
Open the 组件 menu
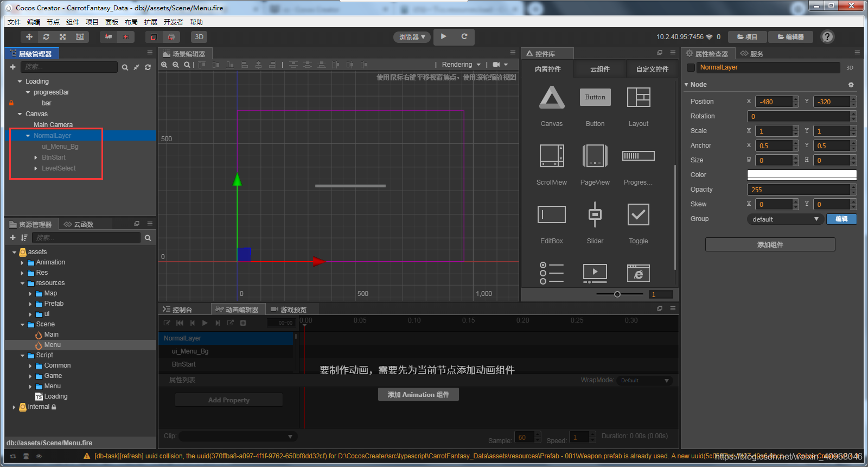point(73,22)
